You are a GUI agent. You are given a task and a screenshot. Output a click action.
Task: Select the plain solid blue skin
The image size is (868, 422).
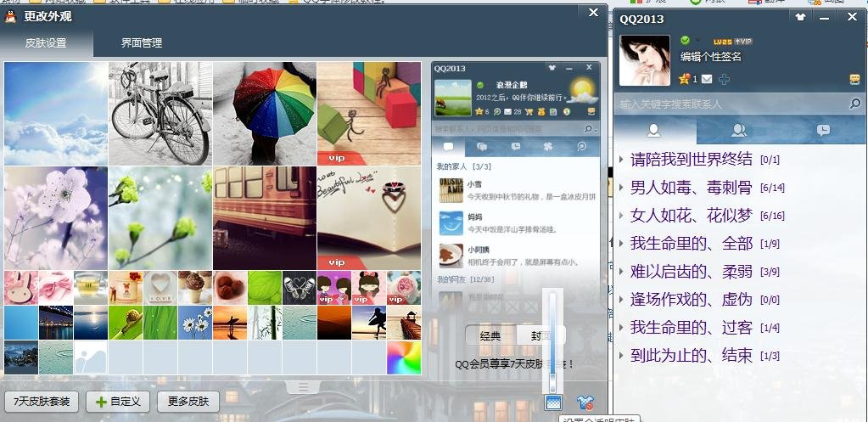click(21, 323)
